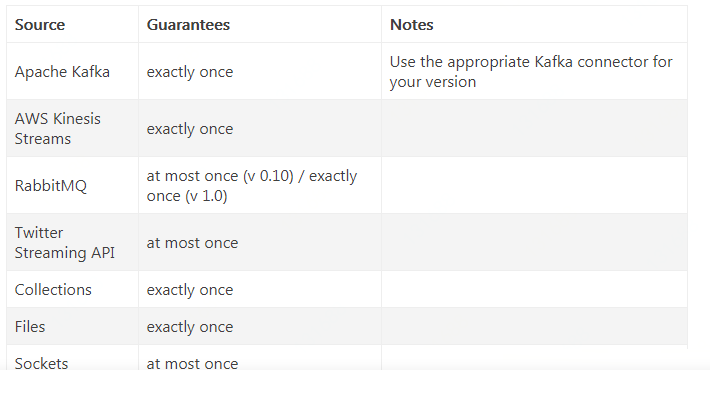710x403 pixels.
Task: Click the Notes column header
Action: coord(412,25)
